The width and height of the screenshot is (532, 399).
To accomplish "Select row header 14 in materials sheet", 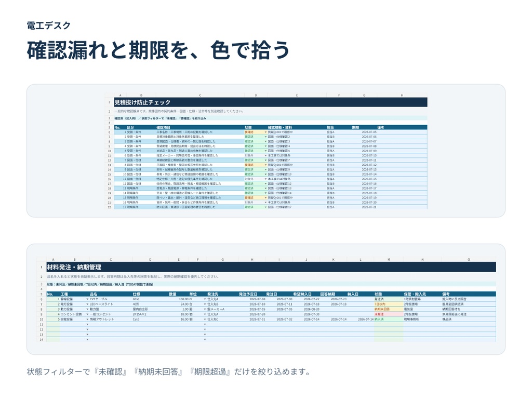I will [x=42, y=340].
